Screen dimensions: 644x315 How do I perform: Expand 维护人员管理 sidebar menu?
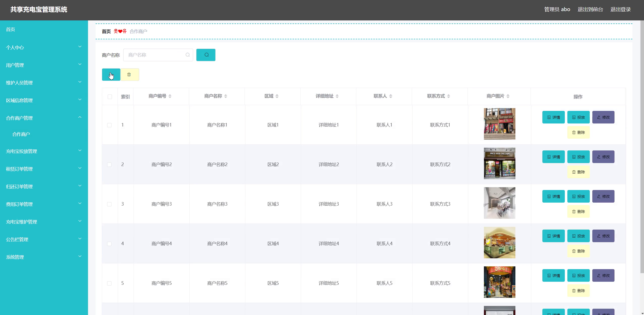(x=44, y=83)
